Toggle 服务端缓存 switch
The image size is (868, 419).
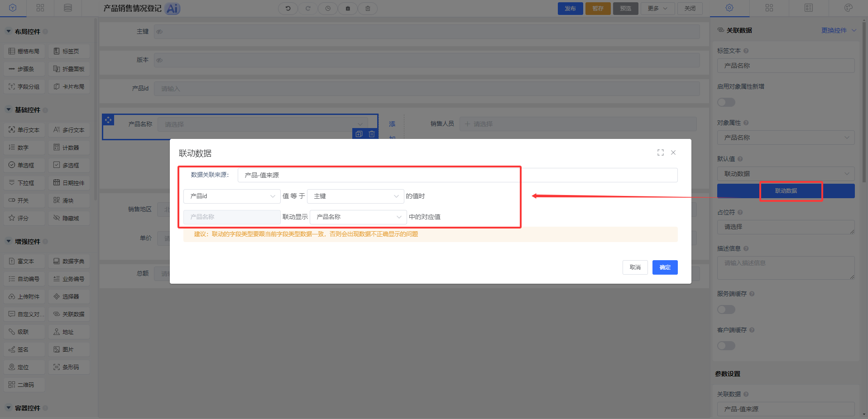726,309
